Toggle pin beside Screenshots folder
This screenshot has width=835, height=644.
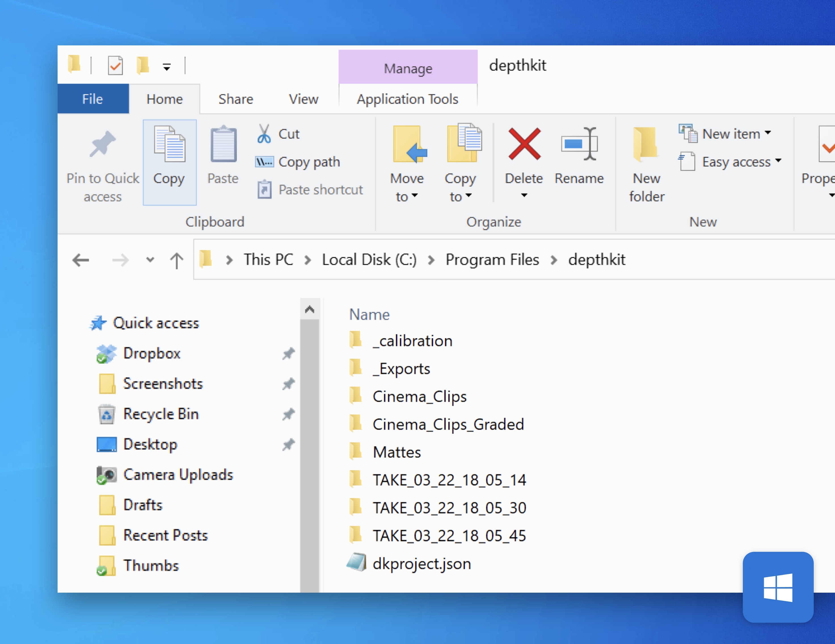[x=288, y=384]
